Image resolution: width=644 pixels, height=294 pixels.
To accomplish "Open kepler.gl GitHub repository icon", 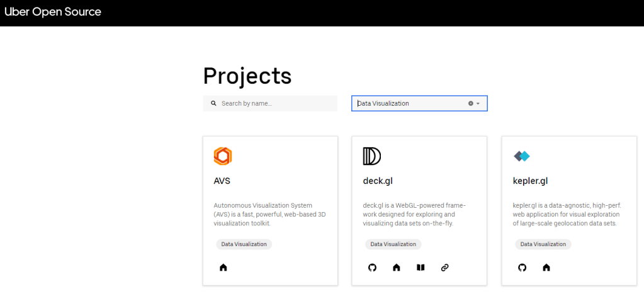I will coord(522,268).
